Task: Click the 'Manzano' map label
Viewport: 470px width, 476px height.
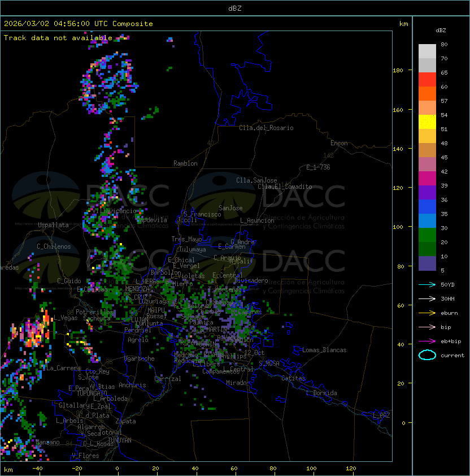Action: pyautogui.click(x=47, y=442)
